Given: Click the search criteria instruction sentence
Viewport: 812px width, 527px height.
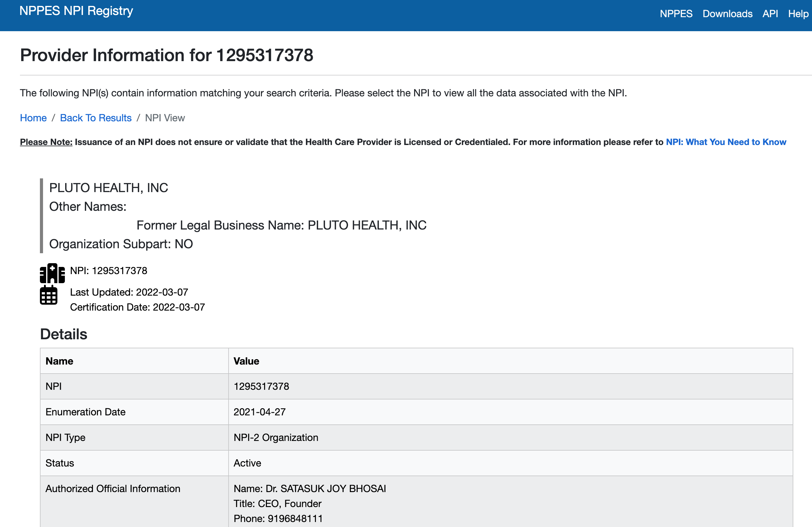Looking at the screenshot, I should pyautogui.click(x=323, y=93).
